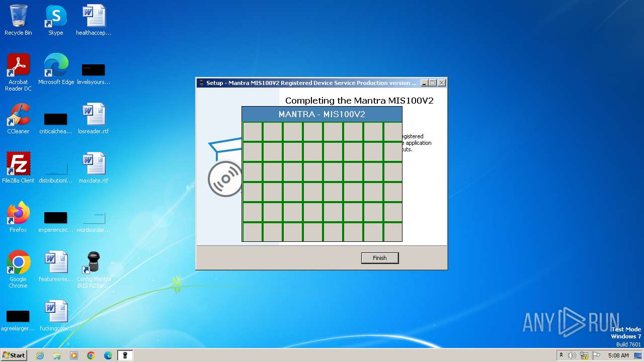Open Acrobat Reader DC shortcut
The height and width of the screenshot is (362, 644).
18,72
